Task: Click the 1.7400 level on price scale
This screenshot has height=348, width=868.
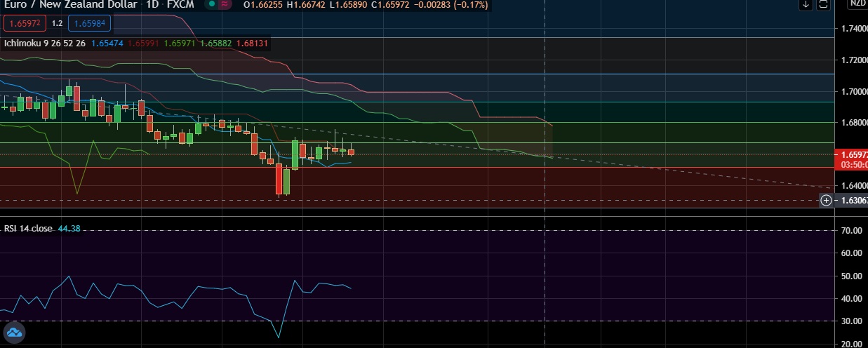Action: click(x=853, y=29)
